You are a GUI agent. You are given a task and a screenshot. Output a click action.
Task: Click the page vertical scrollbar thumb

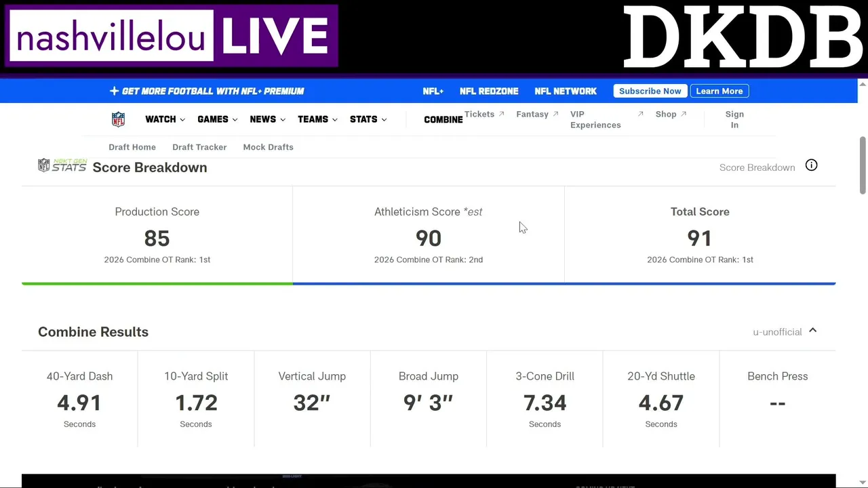[x=863, y=165]
